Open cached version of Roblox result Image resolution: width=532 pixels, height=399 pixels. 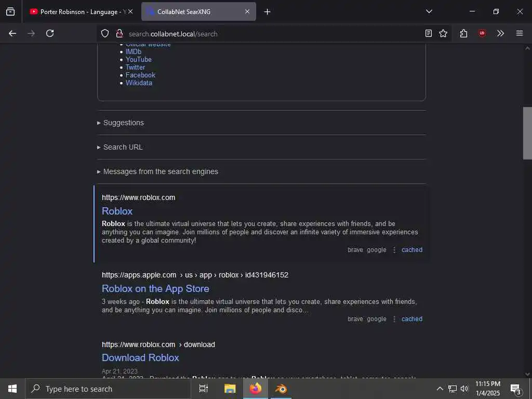click(x=412, y=250)
